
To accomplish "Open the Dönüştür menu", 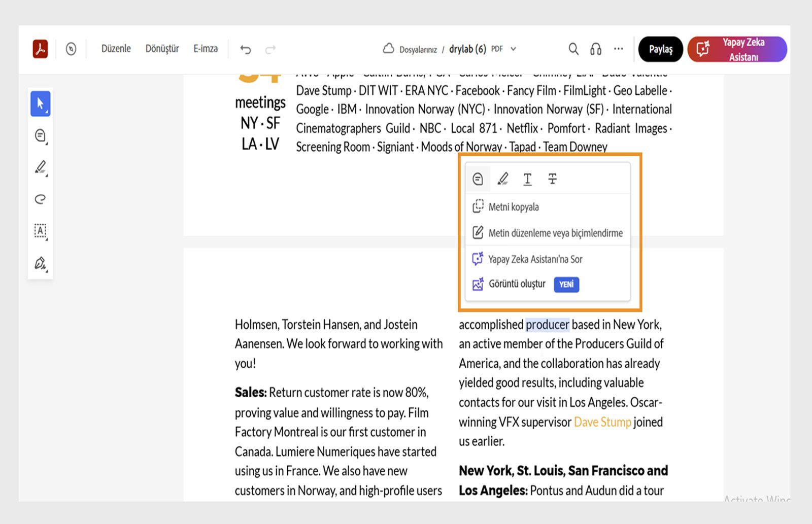I will (162, 49).
